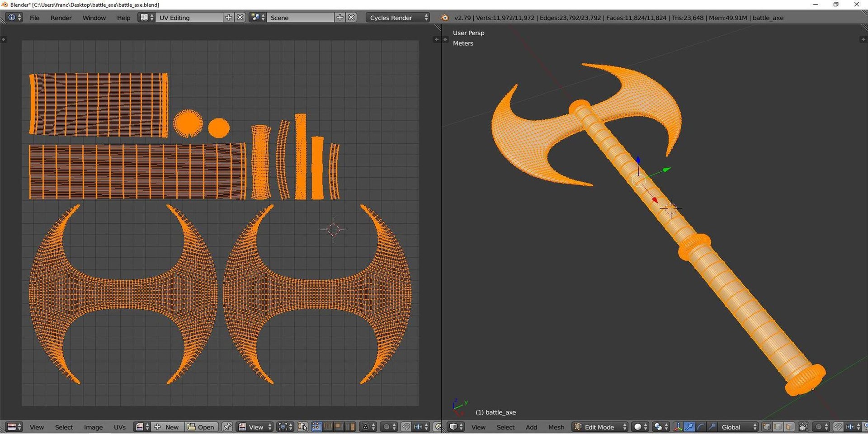Screen dimensions: 868x434
Task: Select UV vertex selection mode icon
Action: click(x=316, y=427)
